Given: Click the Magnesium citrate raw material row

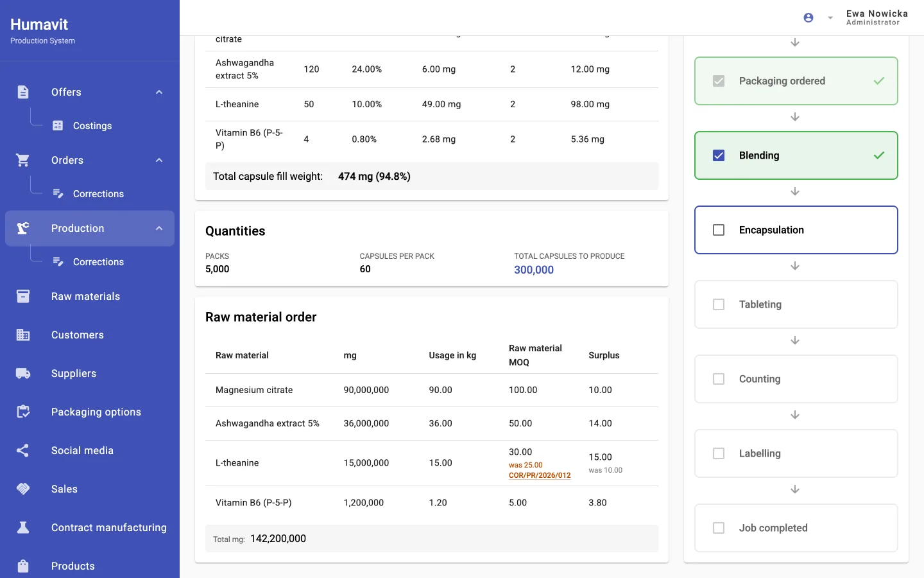Looking at the screenshot, I should (x=432, y=390).
